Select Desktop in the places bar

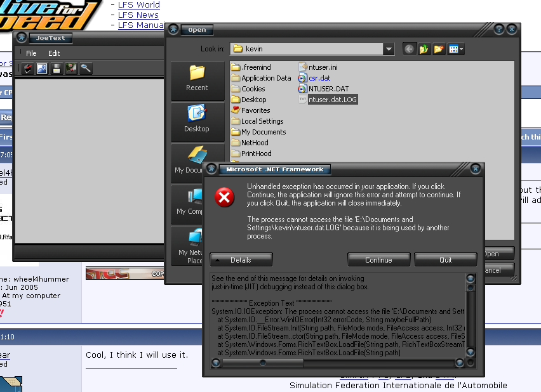197,122
